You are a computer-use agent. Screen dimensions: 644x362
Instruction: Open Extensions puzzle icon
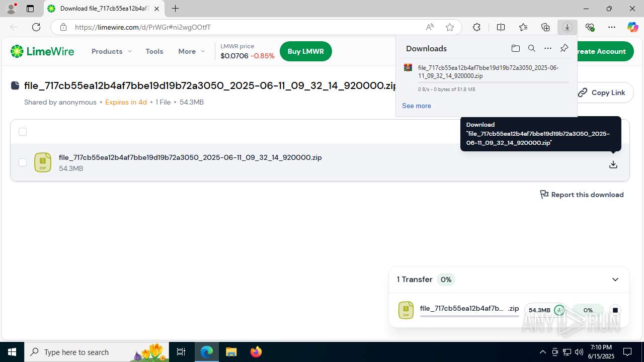pos(476,27)
